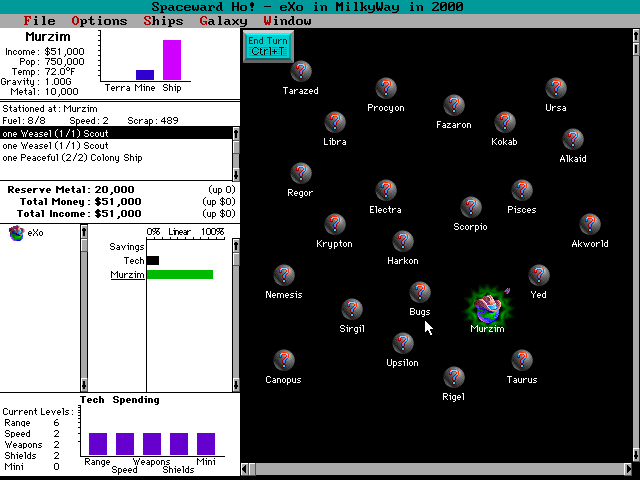This screenshot has height=480, width=640.
Task: Select the second Weasel Scout ship row
Action: [x=116, y=146]
